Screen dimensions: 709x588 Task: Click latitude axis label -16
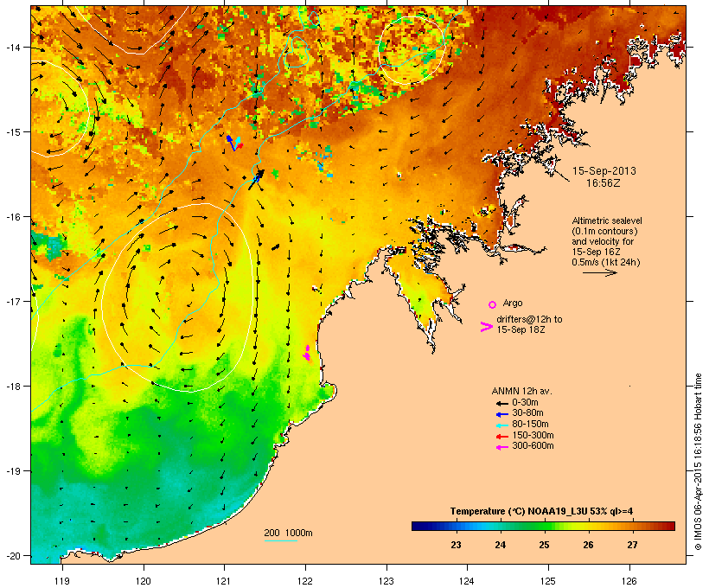click(13, 217)
